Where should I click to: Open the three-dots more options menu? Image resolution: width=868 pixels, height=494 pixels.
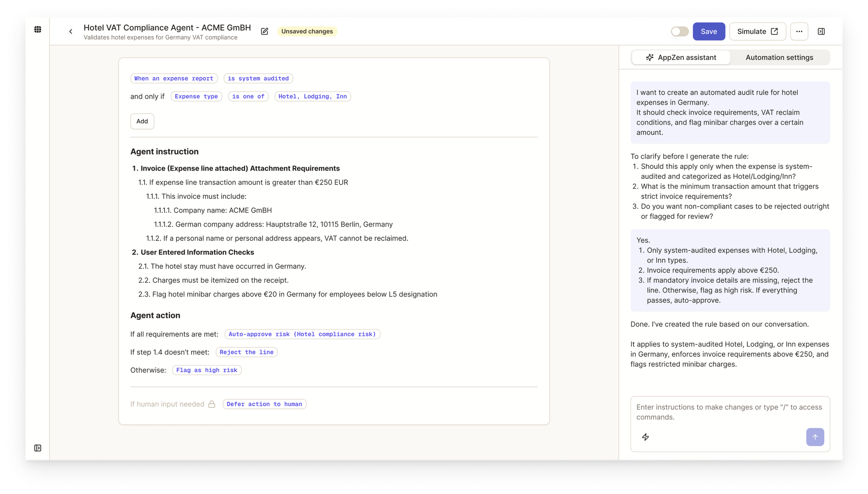(799, 31)
